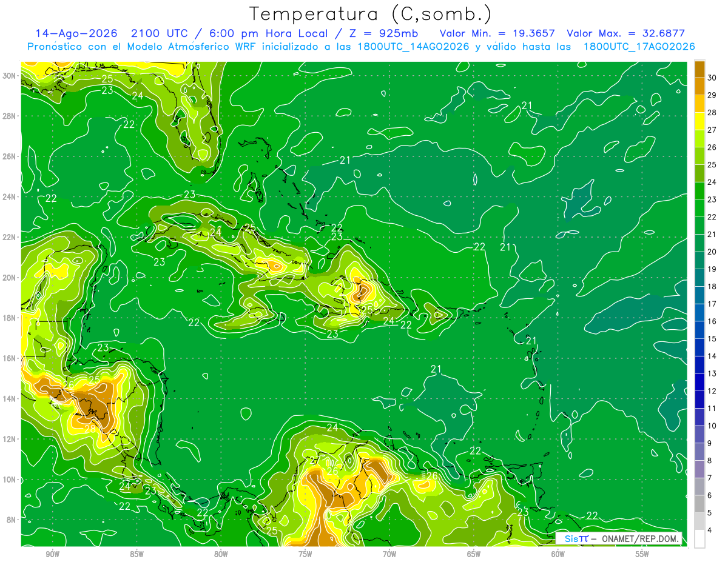Image resolution: width=728 pixels, height=562 pixels.
Task: Click the '85W' longitude axis label
Action: (136, 554)
